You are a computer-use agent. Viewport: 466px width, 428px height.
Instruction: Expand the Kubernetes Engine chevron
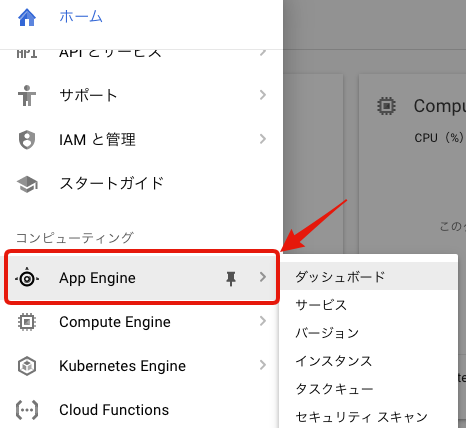point(263,365)
